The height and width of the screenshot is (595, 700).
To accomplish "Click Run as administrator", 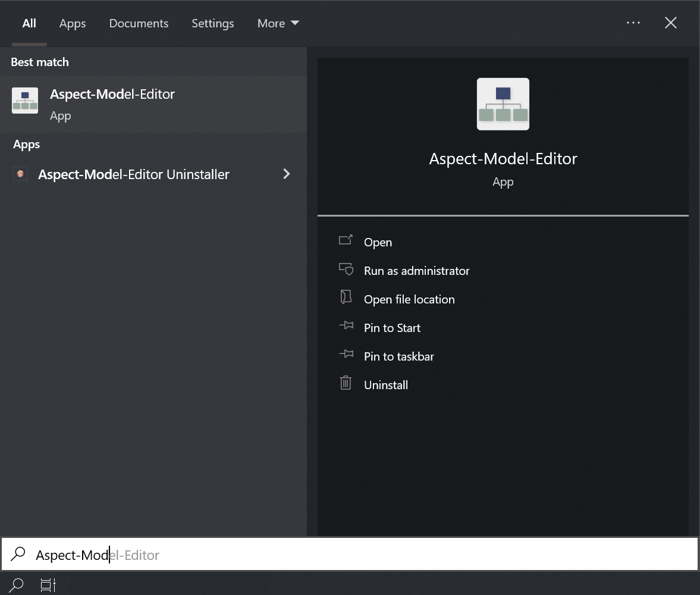I will tap(416, 270).
